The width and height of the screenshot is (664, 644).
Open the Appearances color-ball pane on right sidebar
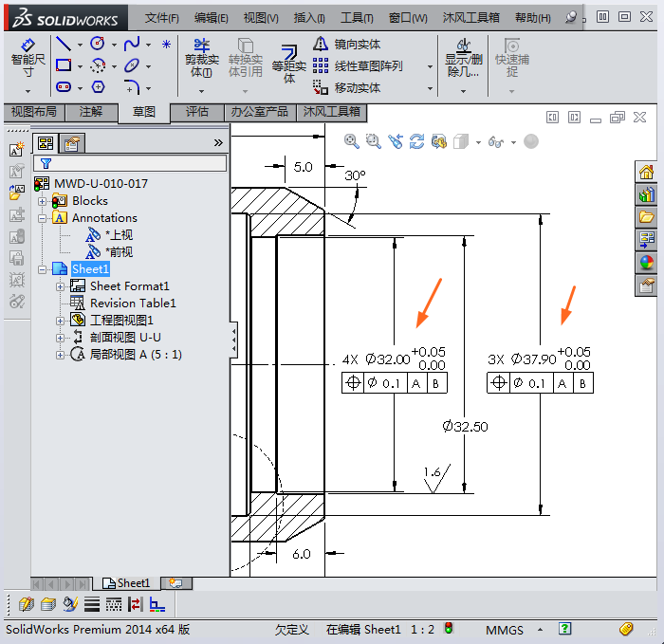point(647,263)
